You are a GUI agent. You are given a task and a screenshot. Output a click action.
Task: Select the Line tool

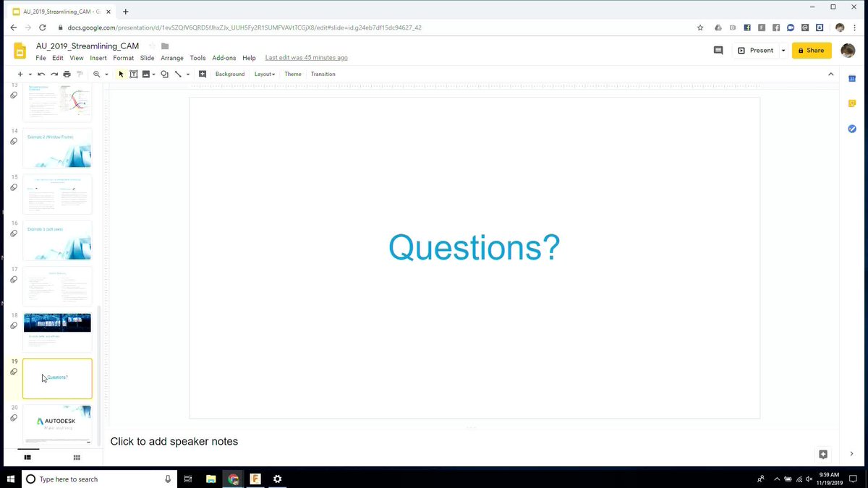177,73
